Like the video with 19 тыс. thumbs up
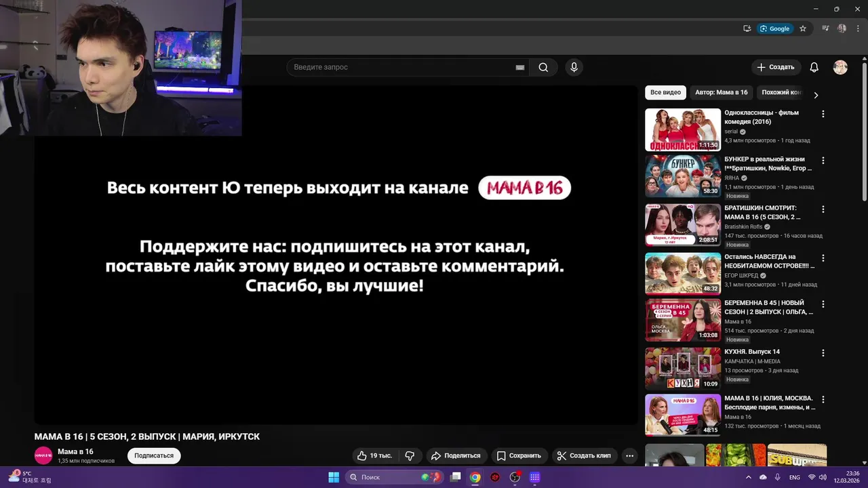Image resolution: width=868 pixels, height=488 pixels. [375, 455]
